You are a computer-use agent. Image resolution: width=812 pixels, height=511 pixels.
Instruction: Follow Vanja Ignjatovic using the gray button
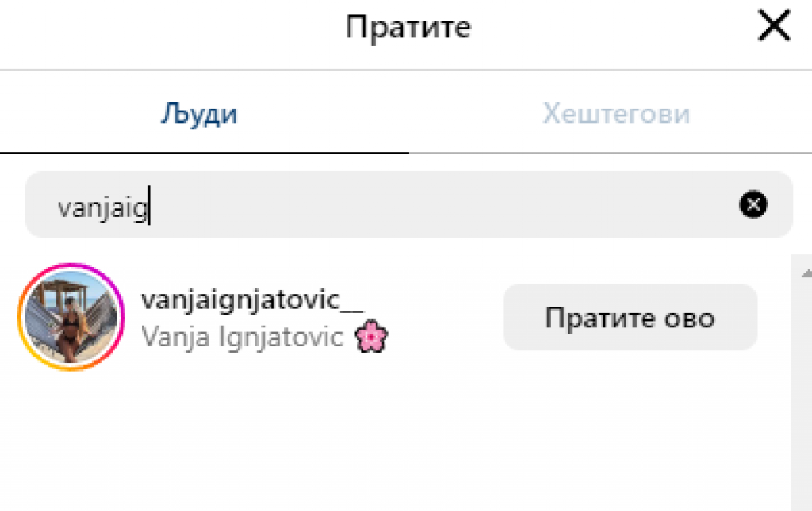pyautogui.click(x=630, y=317)
